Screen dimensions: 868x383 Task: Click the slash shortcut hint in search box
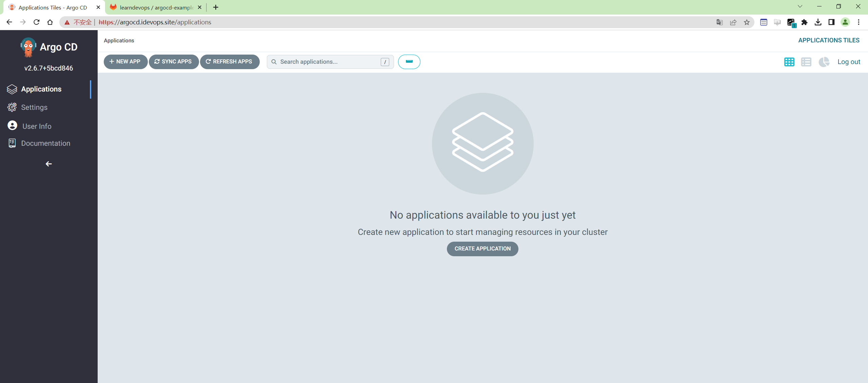tap(385, 62)
